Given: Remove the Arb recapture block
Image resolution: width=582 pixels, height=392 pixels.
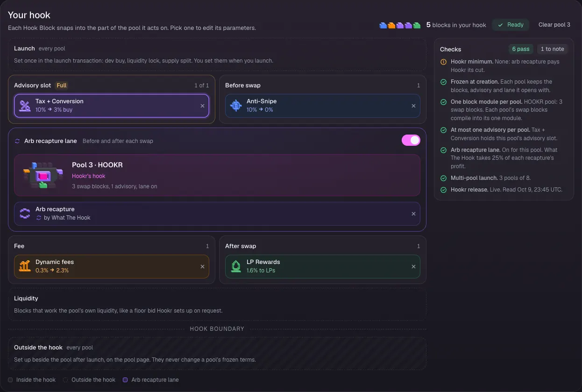Looking at the screenshot, I should (x=413, y=214).
